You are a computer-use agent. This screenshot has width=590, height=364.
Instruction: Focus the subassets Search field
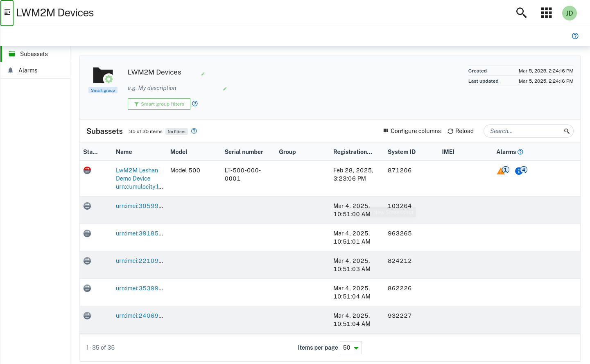tap(524, 131)
